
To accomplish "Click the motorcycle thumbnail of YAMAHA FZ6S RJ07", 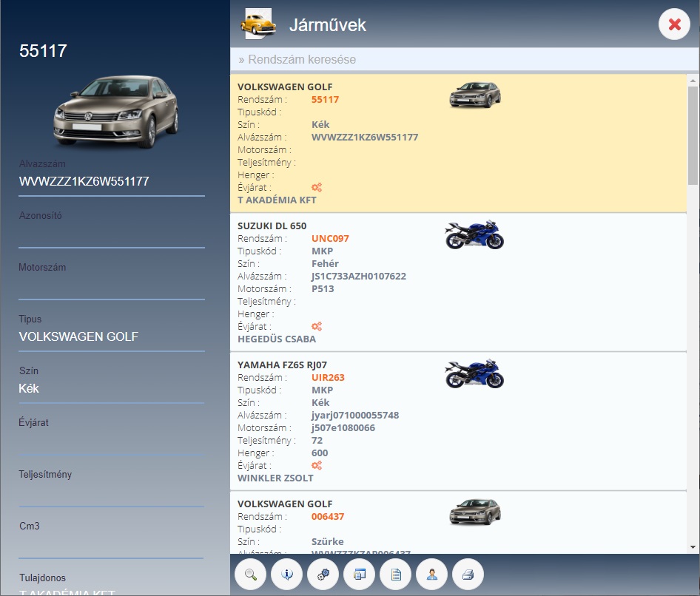I will point(474,373).
